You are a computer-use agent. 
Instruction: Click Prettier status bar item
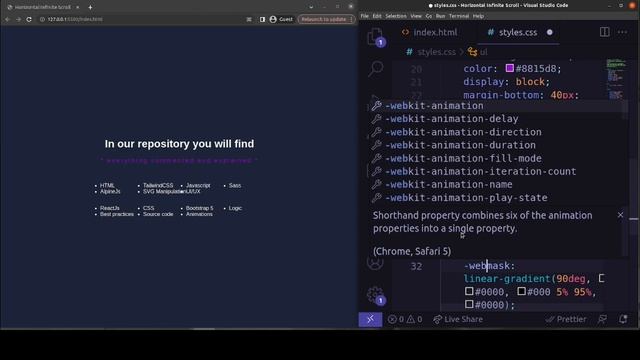pyautogui.click(x=566, y=319)
